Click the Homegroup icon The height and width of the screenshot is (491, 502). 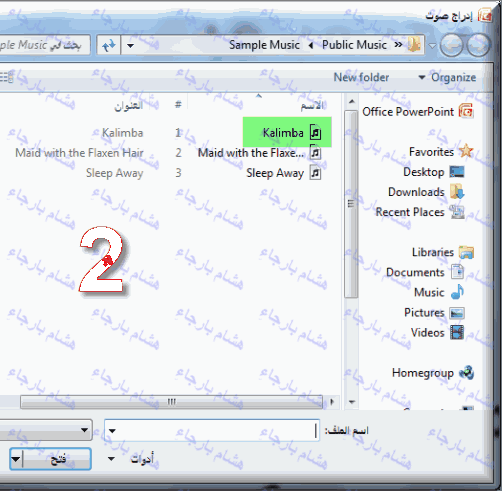point(466,373)
